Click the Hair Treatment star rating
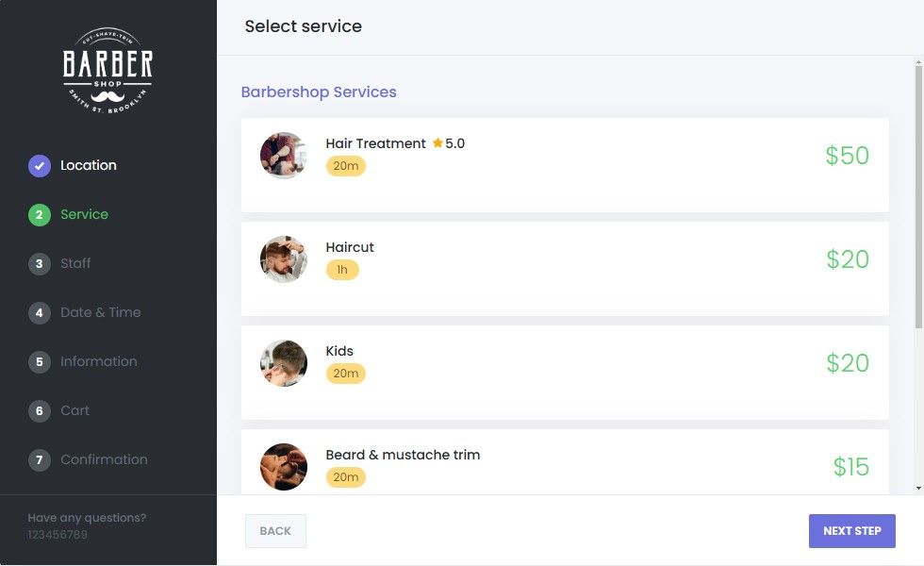The width and height of the screenshot is (924, 566). [449, 143]
